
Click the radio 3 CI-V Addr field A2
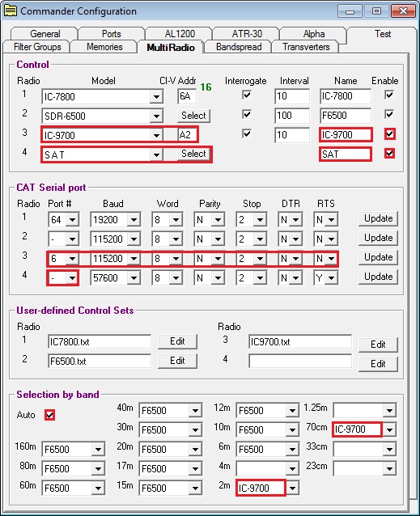click(x=187, y=135)
